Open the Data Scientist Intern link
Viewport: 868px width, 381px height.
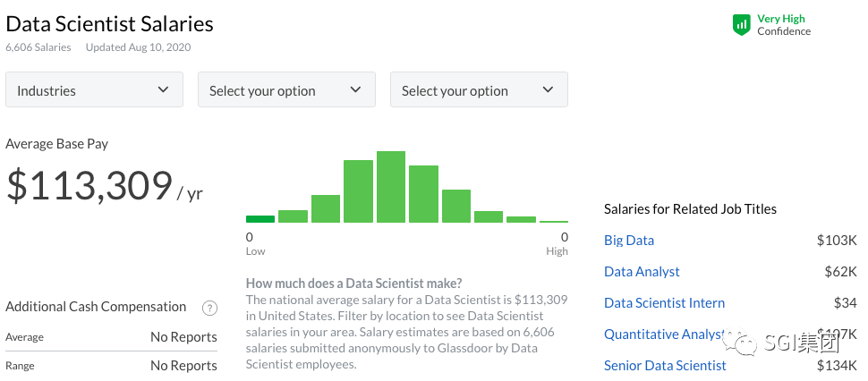[x=664, y=303]
